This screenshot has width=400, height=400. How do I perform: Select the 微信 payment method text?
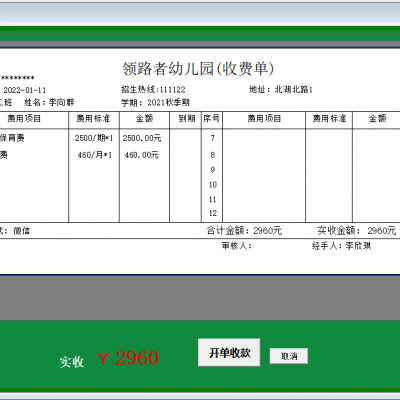pyautogui.click(x=21, y=231)
